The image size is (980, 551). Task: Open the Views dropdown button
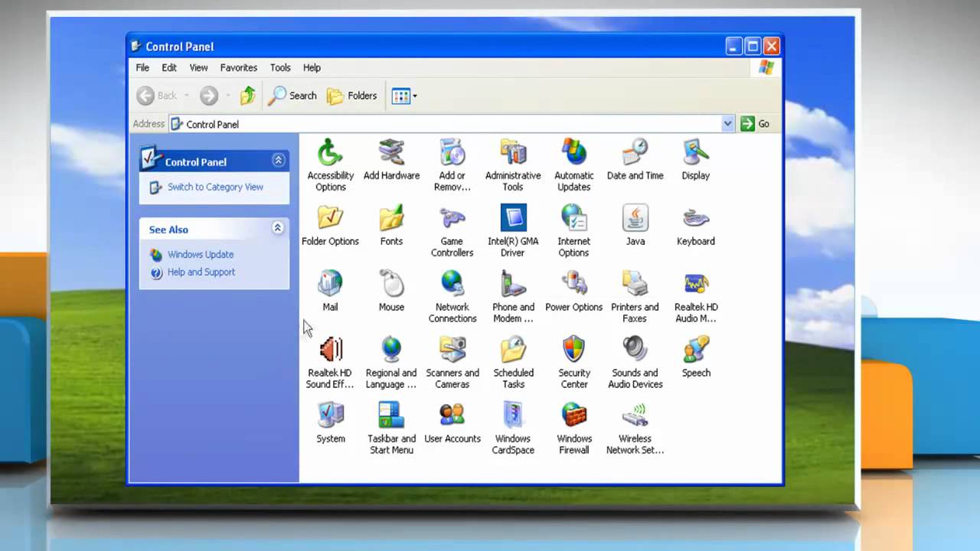click(x=404, y=96)
